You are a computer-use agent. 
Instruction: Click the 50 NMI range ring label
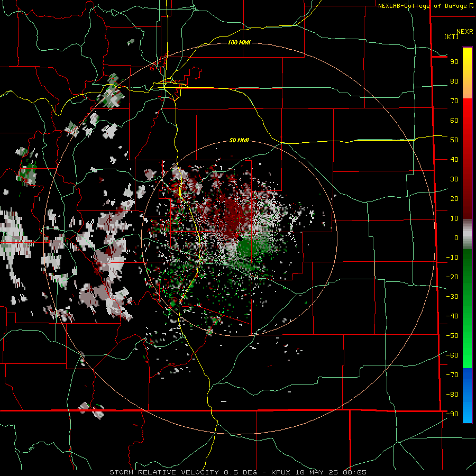pos(239,140)
